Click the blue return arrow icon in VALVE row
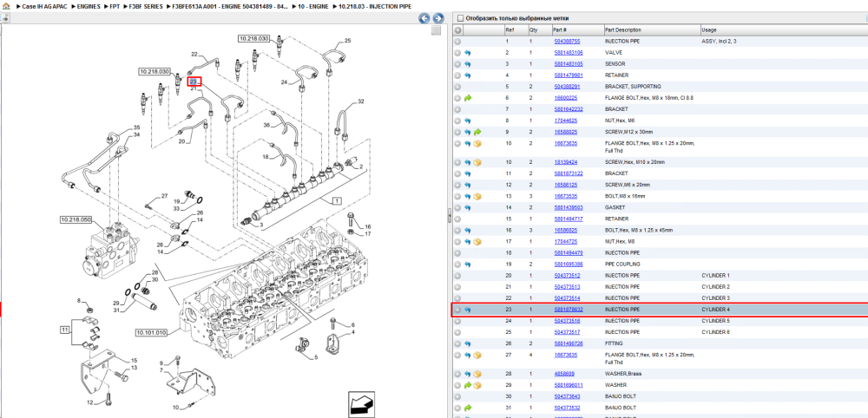Screen dimensions: 868x418 467,53
